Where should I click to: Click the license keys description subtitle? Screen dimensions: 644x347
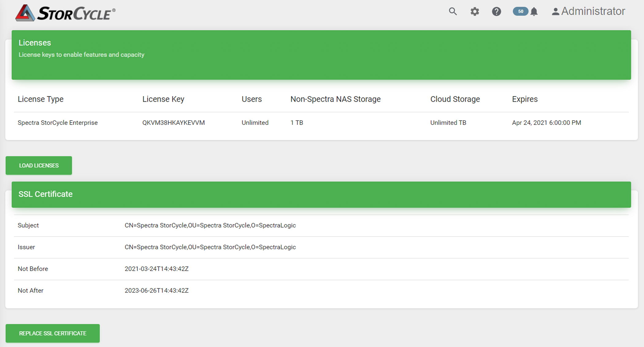pyautogui.click(x=81, y=55)
